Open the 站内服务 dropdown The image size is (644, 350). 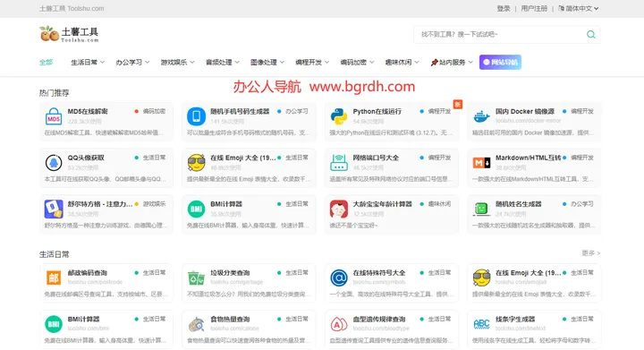(452, 63)
